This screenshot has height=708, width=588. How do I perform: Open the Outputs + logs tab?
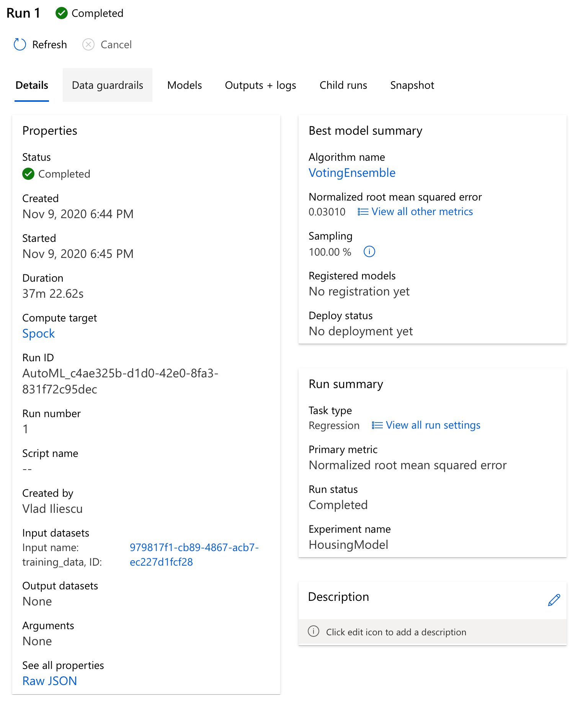click(x=260, y=85)
